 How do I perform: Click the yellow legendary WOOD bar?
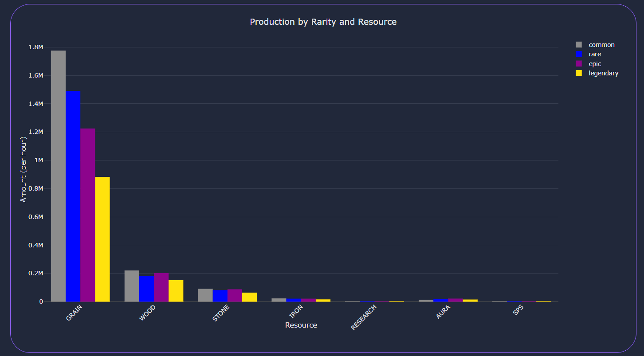click(x=176, y=291)
